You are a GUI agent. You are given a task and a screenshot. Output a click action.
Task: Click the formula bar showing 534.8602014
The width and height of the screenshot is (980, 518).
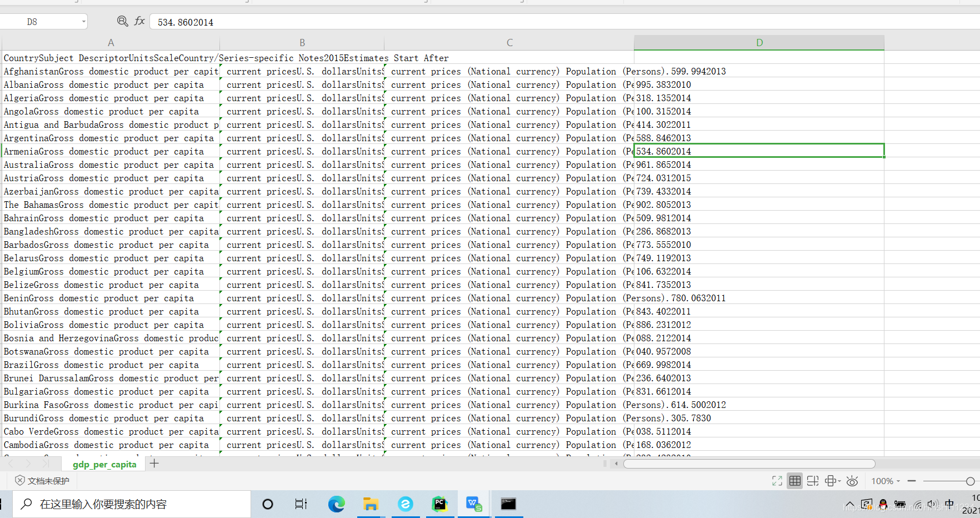(x=564, y=22)
